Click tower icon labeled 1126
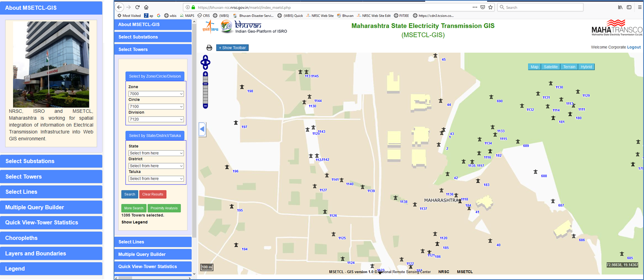Image resolution: width=644 pixels, height=280 pixels. 325,212
